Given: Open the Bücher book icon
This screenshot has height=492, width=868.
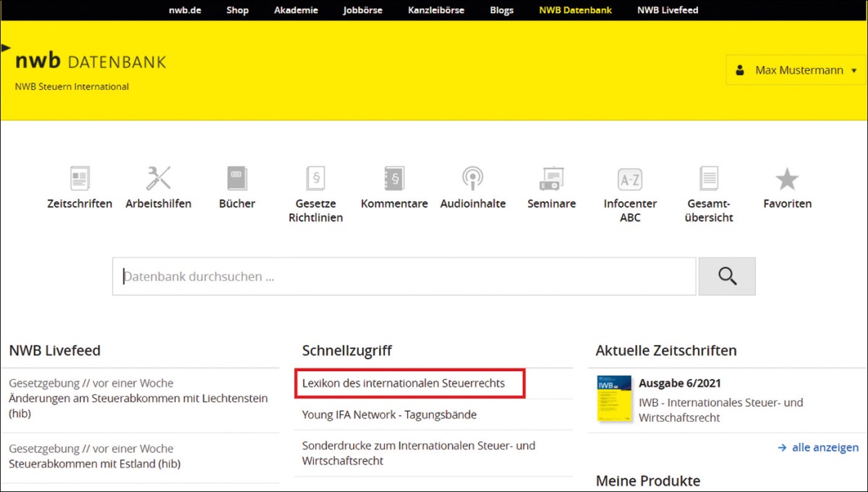Looking at the screenshot, I should point(237,178).
